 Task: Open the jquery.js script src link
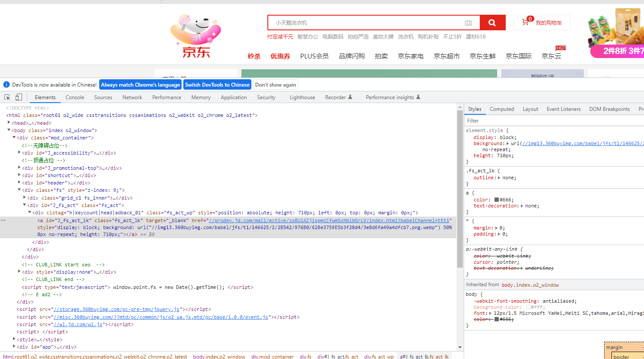[117, 309]
